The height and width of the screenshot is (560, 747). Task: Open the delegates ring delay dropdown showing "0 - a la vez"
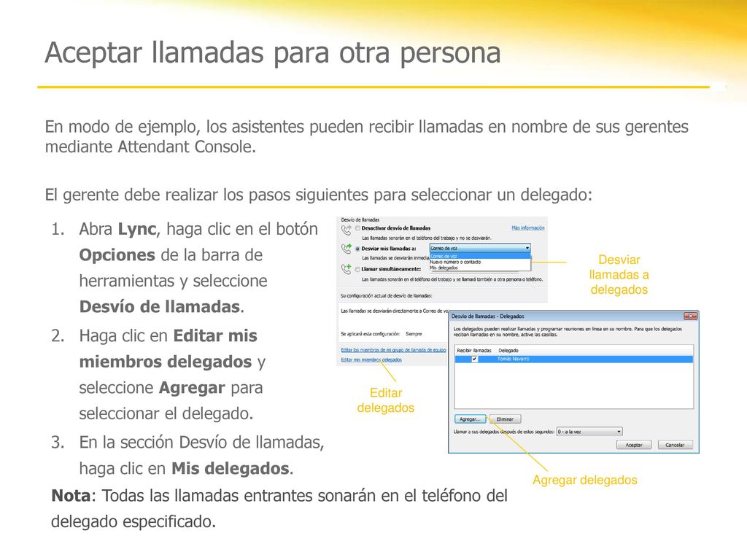(x=589, y=432)
